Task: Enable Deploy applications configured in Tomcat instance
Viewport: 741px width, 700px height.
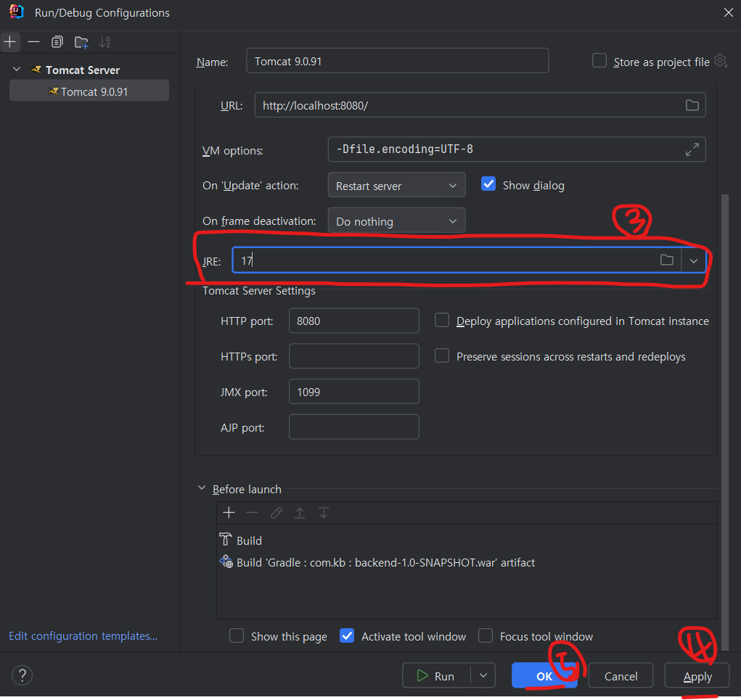Action: 442,320
